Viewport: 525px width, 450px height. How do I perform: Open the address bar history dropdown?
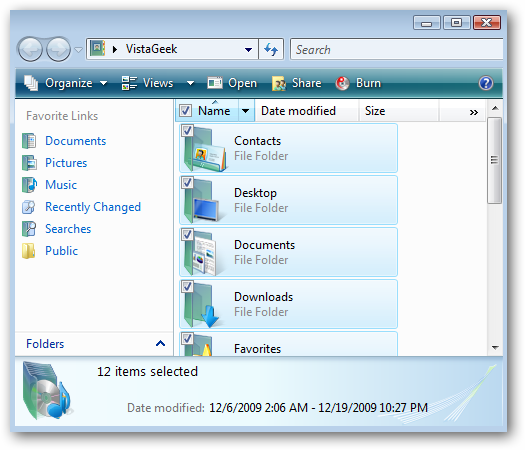click(x=248, y=50)
